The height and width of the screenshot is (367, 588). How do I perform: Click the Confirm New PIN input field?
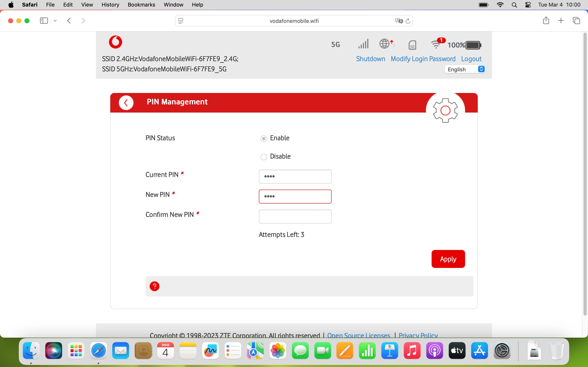click(295, 216)
